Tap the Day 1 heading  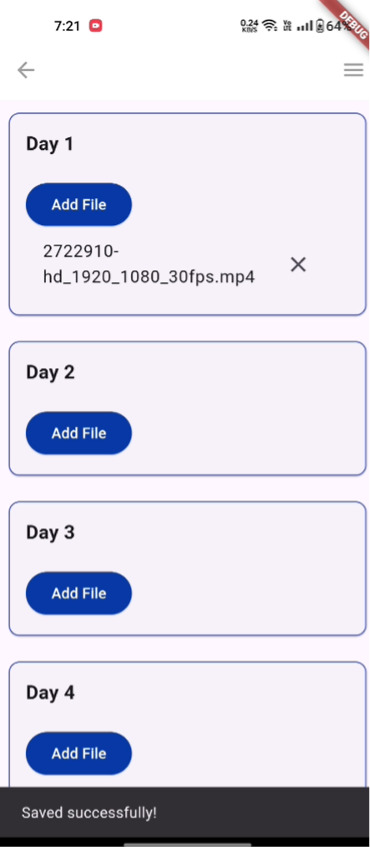[x=50, y=144]
